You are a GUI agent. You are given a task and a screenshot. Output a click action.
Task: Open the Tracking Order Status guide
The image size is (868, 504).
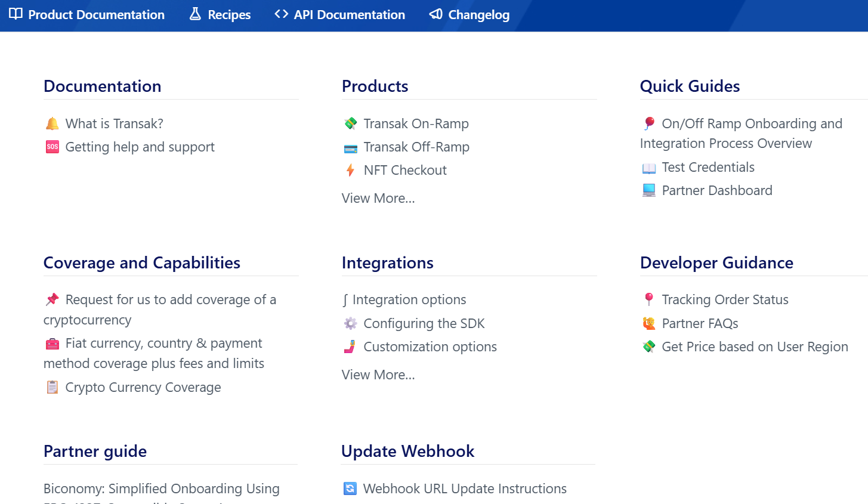pos(725,299)
